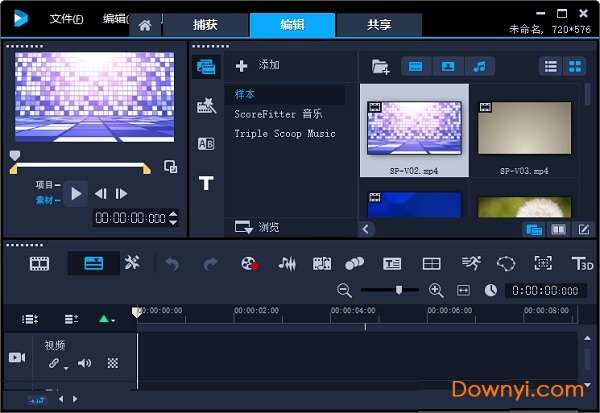Open the Record/Capture option
Screen dimensions: 600x413
[250, 263]
